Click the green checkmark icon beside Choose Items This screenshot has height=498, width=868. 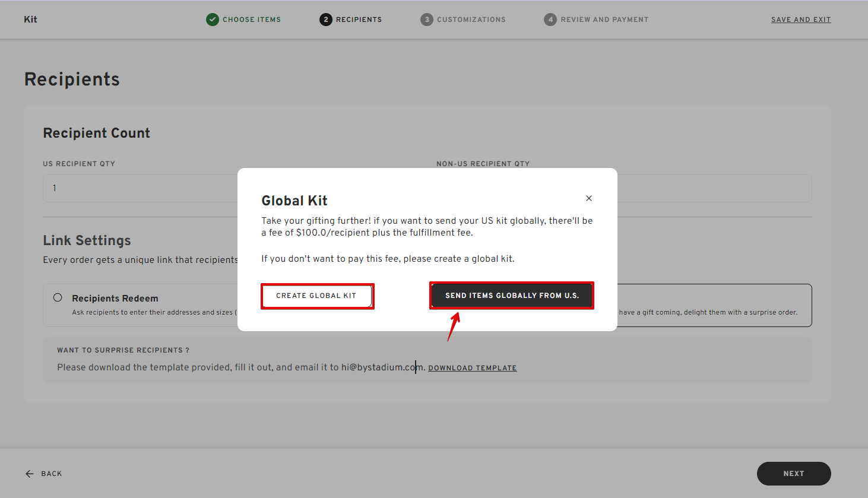click(x=213, y=20)
